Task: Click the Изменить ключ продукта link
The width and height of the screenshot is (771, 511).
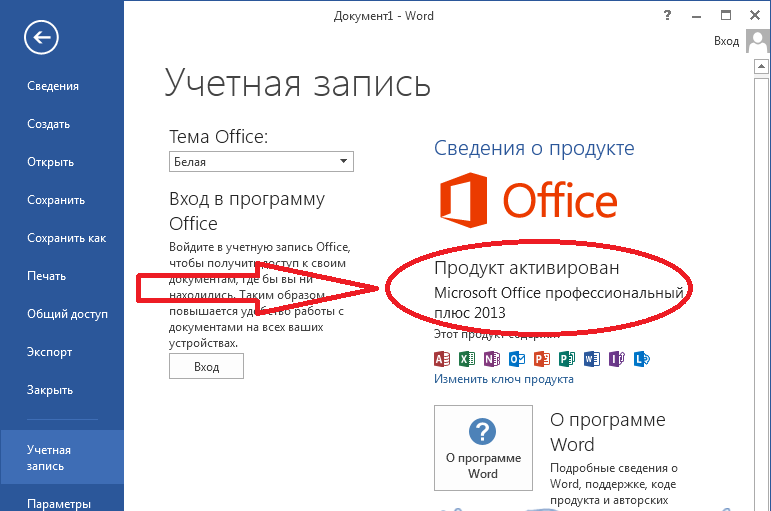Action: pyautogui.click(x=504, y=379)
